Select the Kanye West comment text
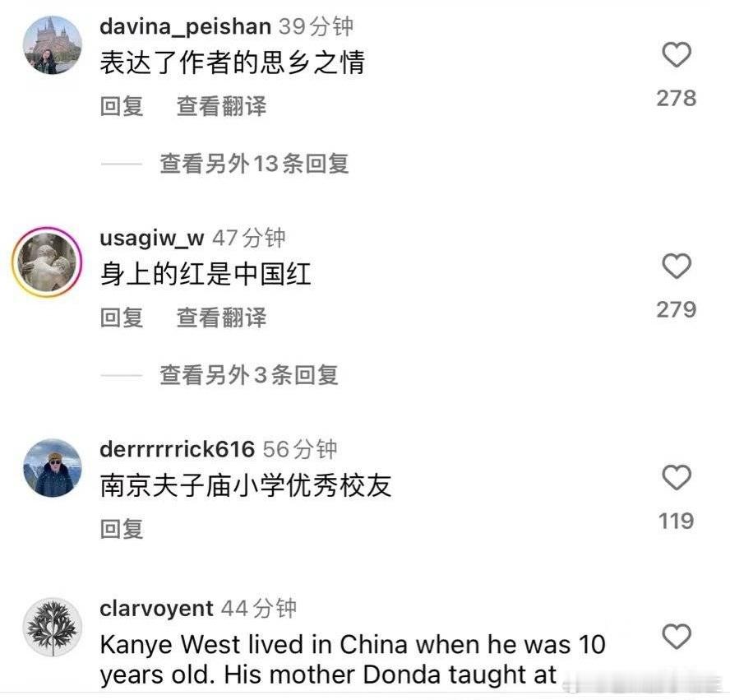 (x=353, y=660)
